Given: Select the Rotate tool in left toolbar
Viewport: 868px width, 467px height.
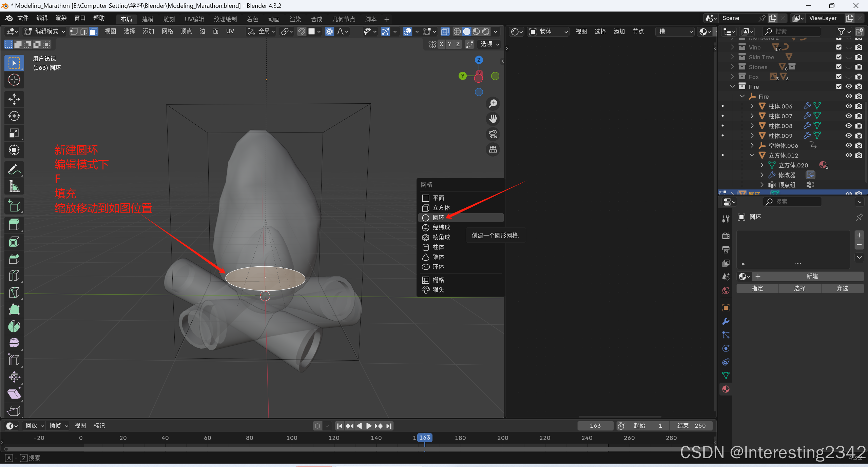Looking at the screenshot, I should (14, 116).
